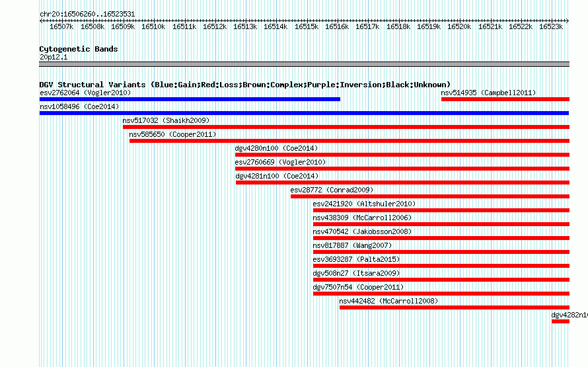
Task: Click the chr20:16506260..16523531 coordinates text
Action: pos(87,14)
